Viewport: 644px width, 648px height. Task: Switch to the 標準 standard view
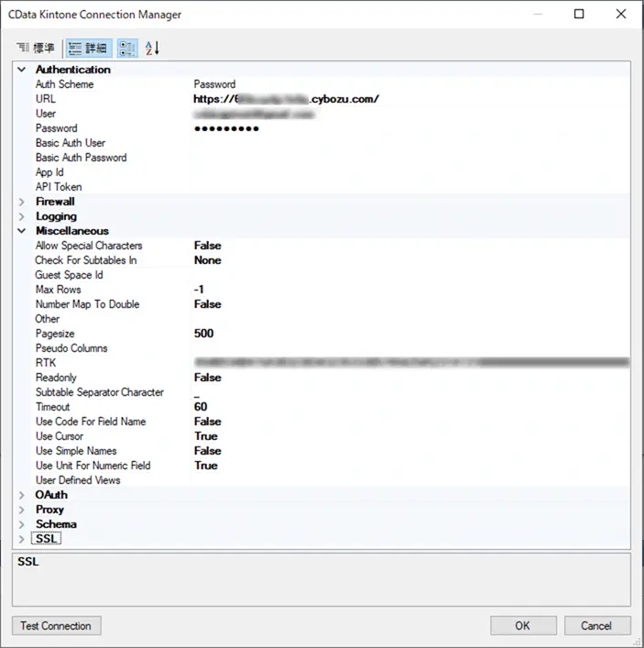pyautogui.click(x=36, y=48)
